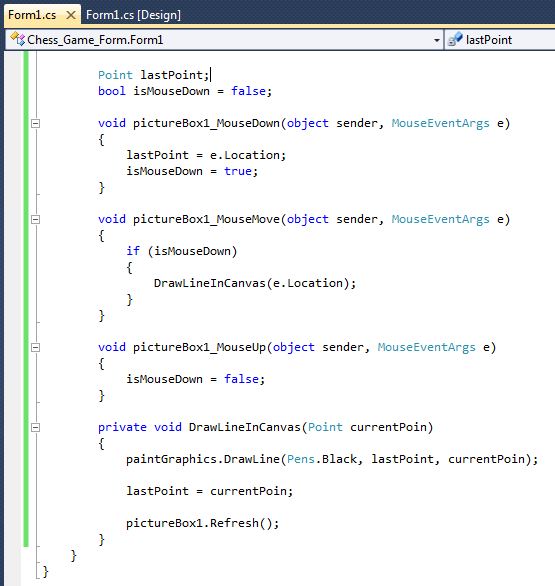555x586 pixels.
Task: Open the Chess_Game_Form.Form1 class dropdown
Action: coord(436,40)
